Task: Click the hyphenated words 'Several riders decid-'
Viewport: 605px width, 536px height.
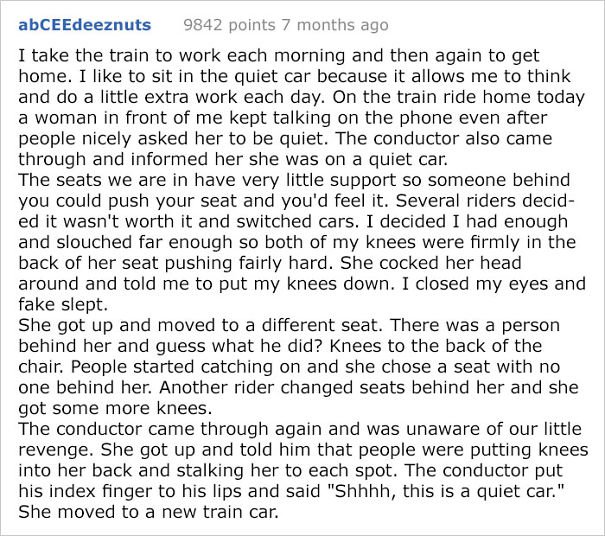Action: tap(485, 201)
